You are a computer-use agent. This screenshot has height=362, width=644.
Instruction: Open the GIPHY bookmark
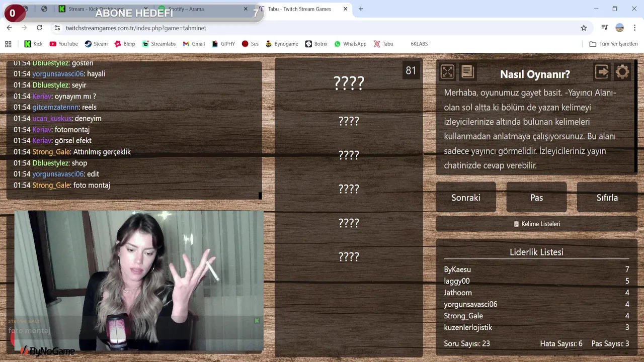coord(223,44)
